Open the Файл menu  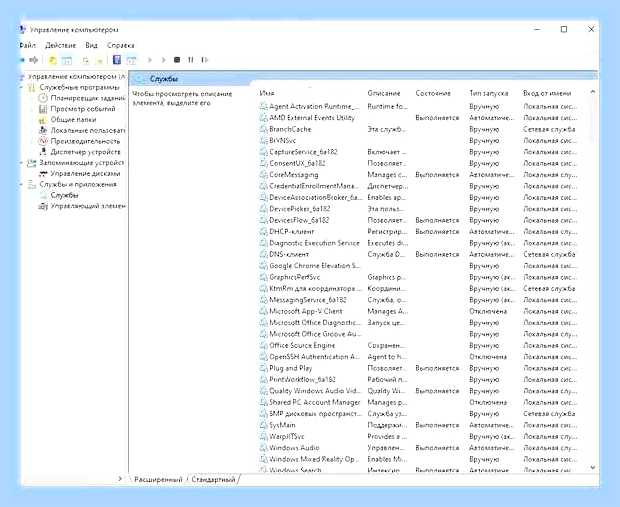click(28, 45)
